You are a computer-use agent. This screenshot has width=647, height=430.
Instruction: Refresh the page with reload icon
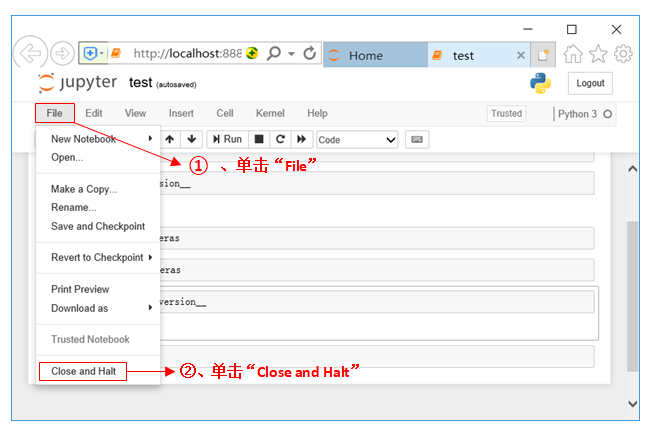coord(309,53)
